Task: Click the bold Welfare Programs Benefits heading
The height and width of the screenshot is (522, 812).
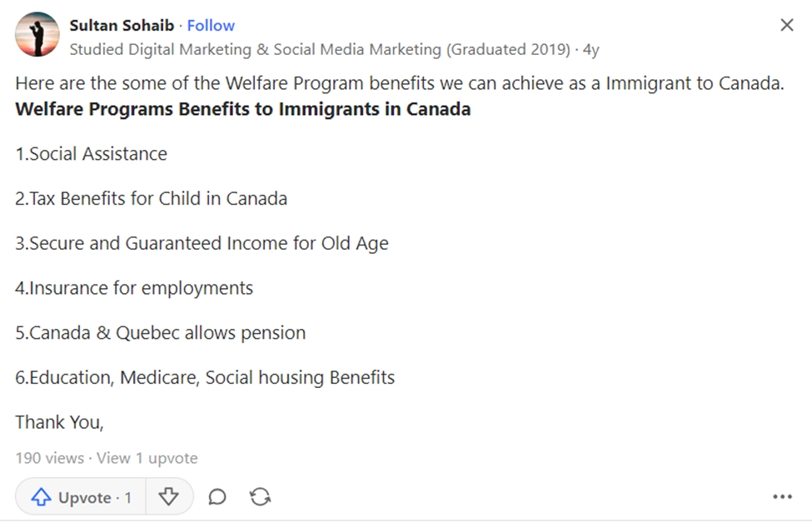Action: click(243, 109)
